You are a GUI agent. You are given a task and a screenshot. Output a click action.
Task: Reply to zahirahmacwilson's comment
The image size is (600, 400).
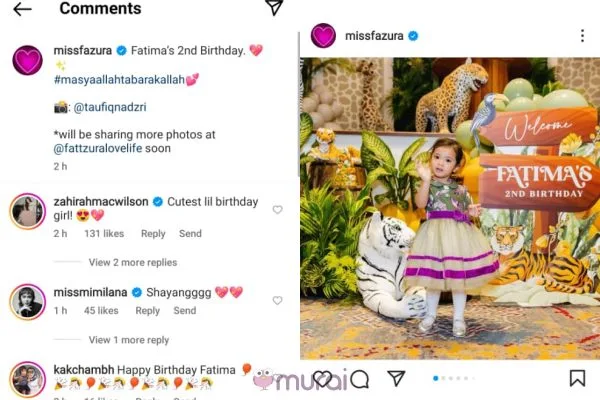[153, 234]
